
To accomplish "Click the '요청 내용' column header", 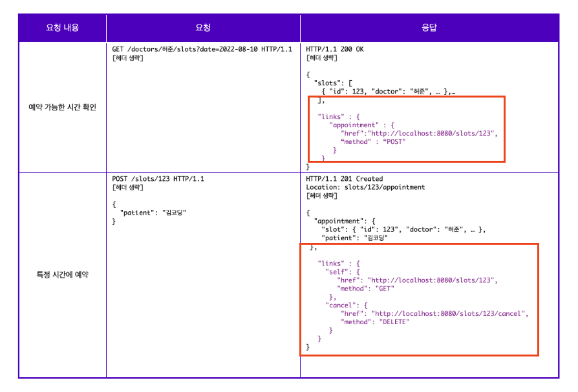I will click(x=62, y=28).
